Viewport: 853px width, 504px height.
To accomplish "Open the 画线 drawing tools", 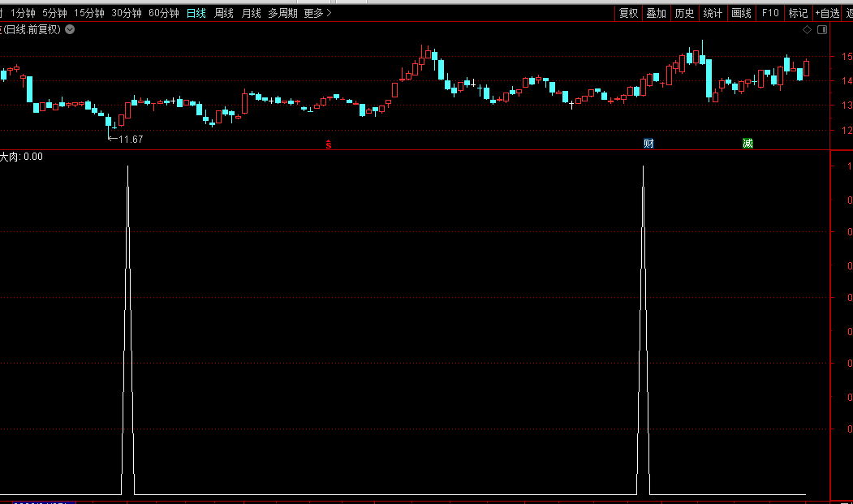I will tap(741, 13).
